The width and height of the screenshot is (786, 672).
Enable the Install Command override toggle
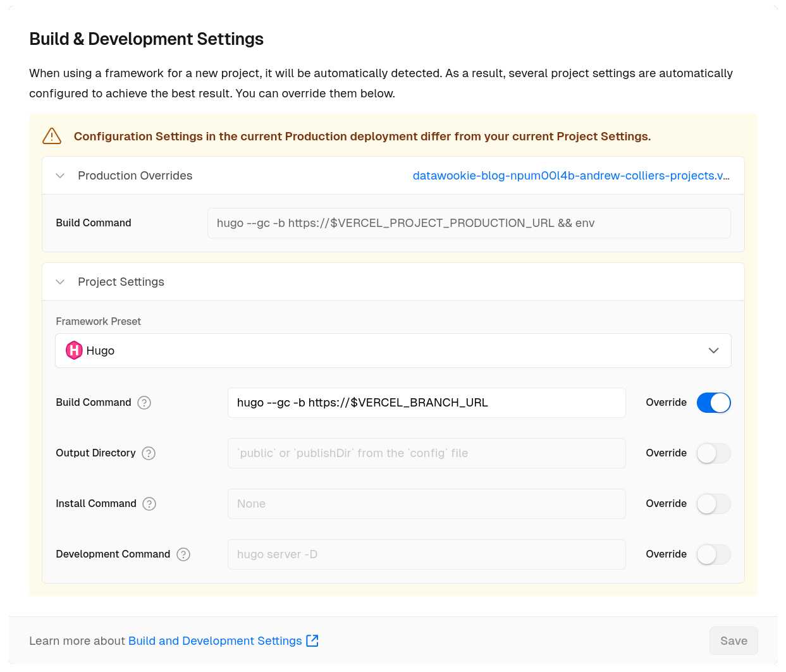click(713, 504)
